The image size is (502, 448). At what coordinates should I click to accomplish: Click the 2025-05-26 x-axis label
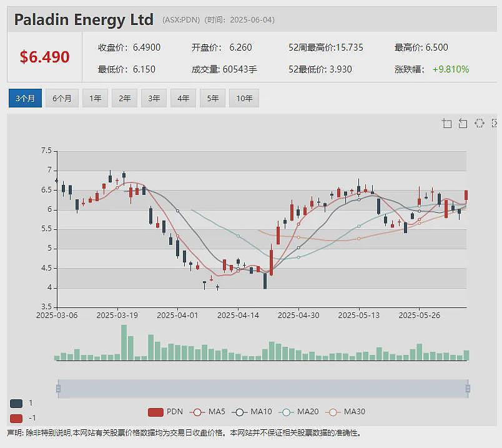[420, 316]
